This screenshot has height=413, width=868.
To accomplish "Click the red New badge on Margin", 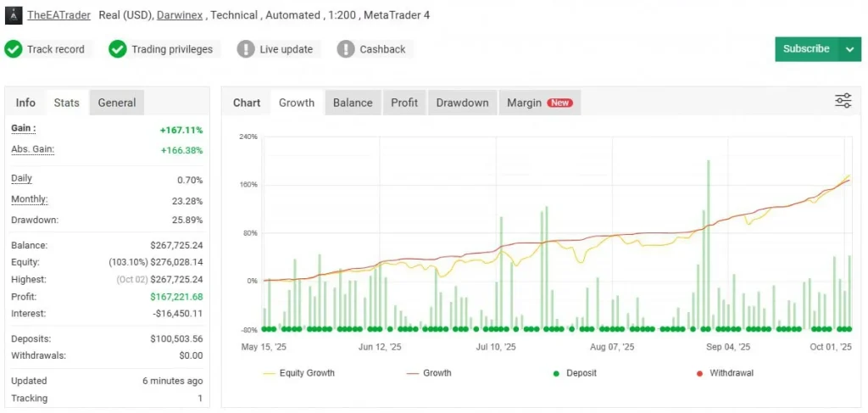I will click(559, 103).
